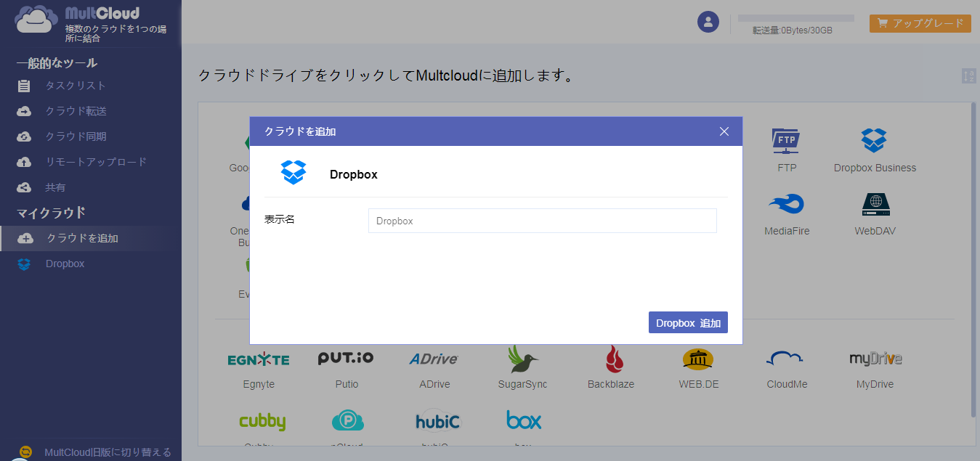Screen dimensions: 980x461
Task: Click the cloud list vertical scrollbar
Action: 973,260
